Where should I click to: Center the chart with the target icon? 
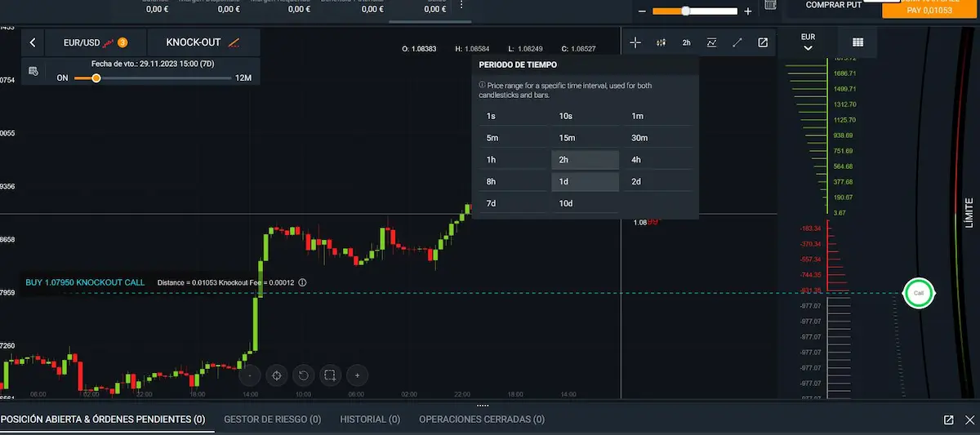pyautogui.click(x=276, y=375)
